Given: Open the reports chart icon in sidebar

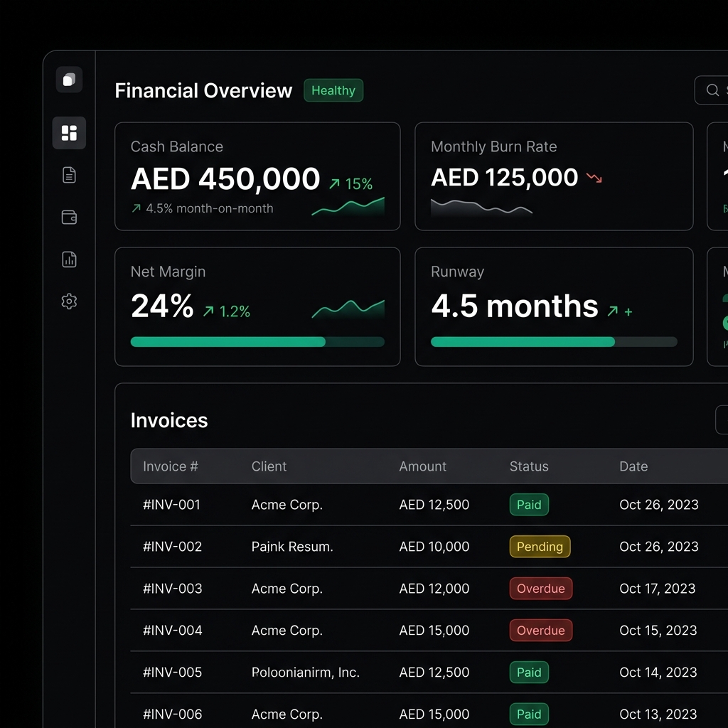Looking at the screenshot, I should click(x=69, y=259).
